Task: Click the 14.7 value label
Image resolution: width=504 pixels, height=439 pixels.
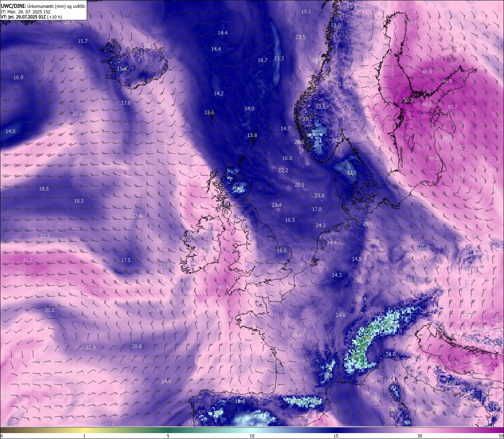Action: [x=285, y=129]
